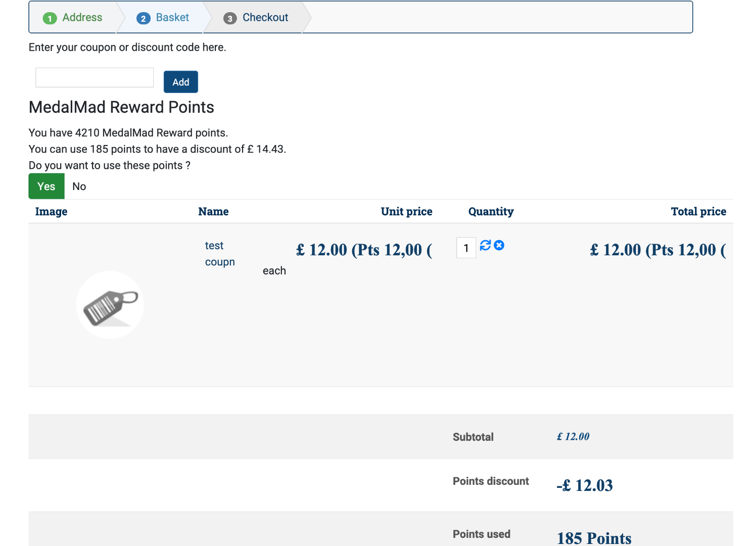756x546 pixels.
Task: Click the Unit price column header
Action: pyautogui.click(x=406, y=212)
